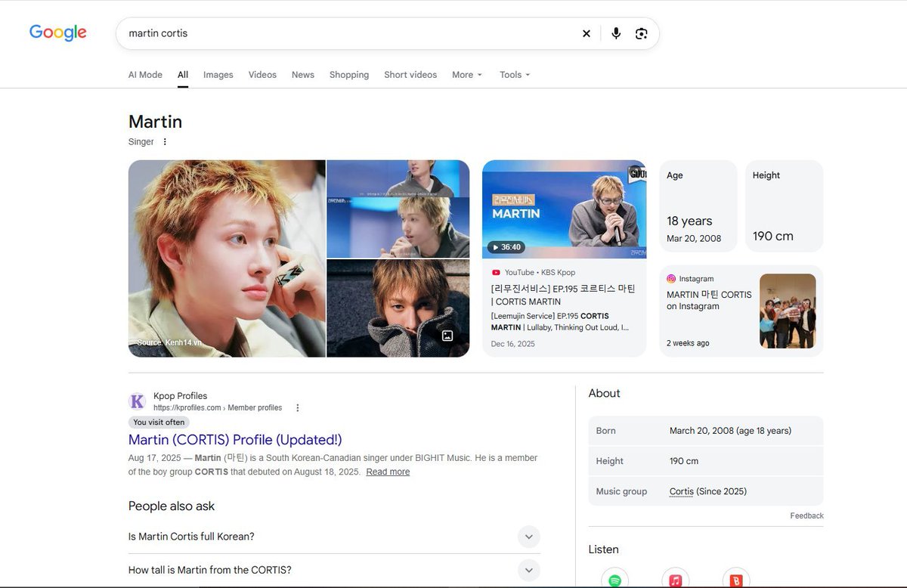Open Apple Music from the Listen section
Screen dimensions: 907x588
675,579
